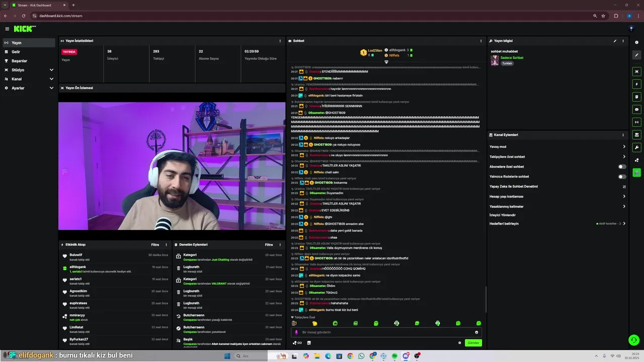
Task: Toggle the note widget icon in right sidebar
Action: coord(637,97)
